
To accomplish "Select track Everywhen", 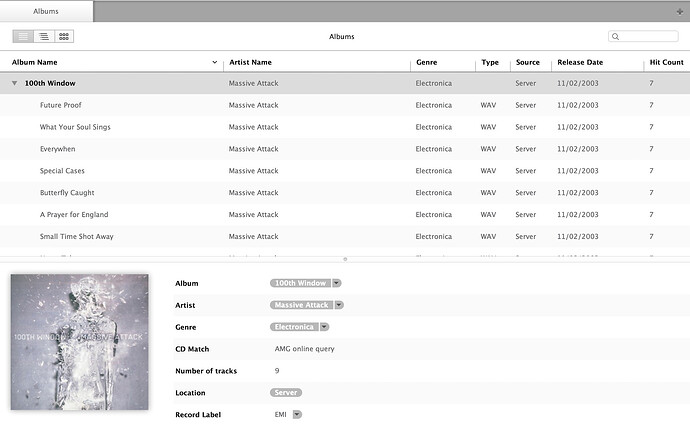I will (58, 149).
